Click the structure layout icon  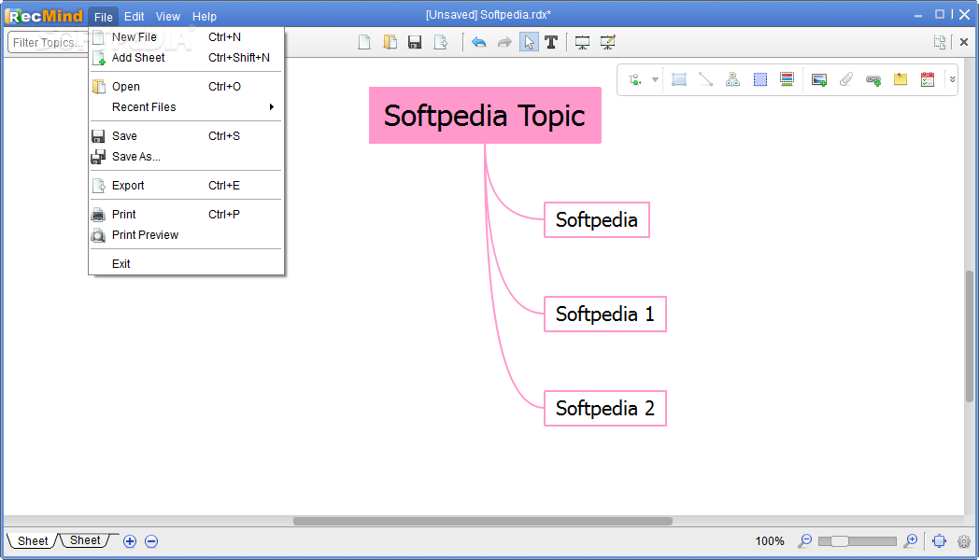[x=732, y=80]
